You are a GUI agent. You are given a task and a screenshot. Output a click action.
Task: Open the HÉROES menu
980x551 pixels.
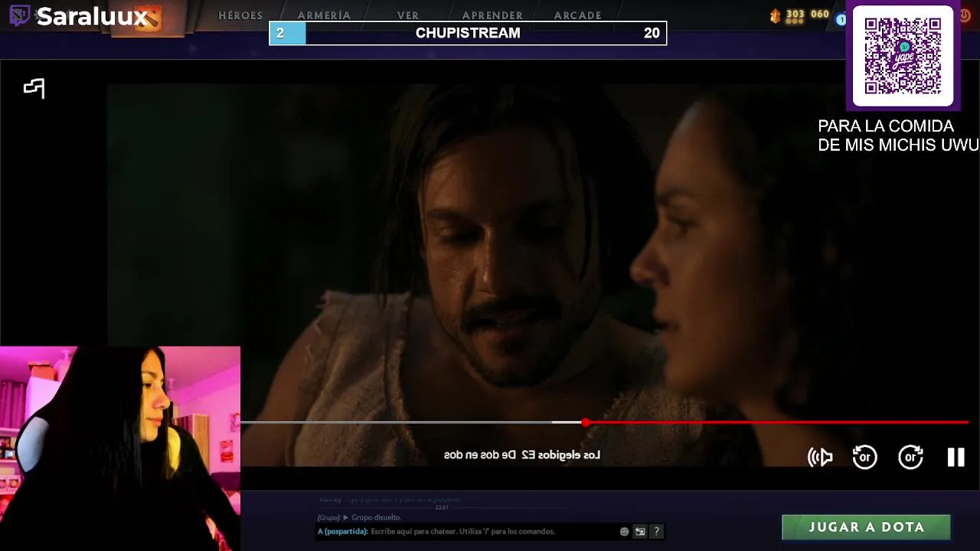point(240,15)
